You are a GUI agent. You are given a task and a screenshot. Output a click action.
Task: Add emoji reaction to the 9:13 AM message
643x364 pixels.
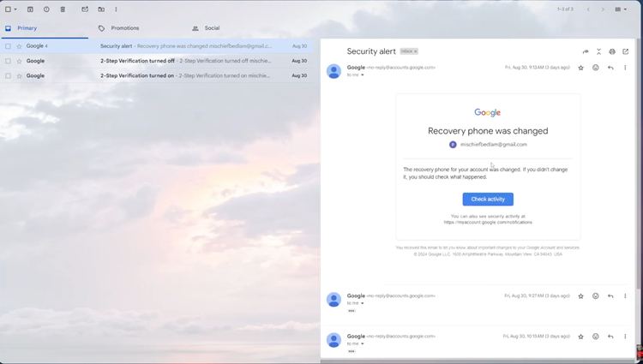(x=596, y=68)
